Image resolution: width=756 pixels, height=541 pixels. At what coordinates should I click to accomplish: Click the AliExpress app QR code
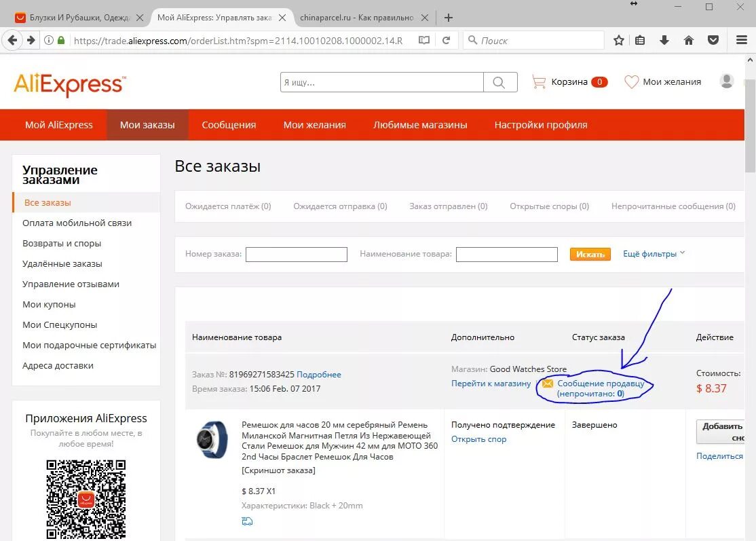[86, 500]
